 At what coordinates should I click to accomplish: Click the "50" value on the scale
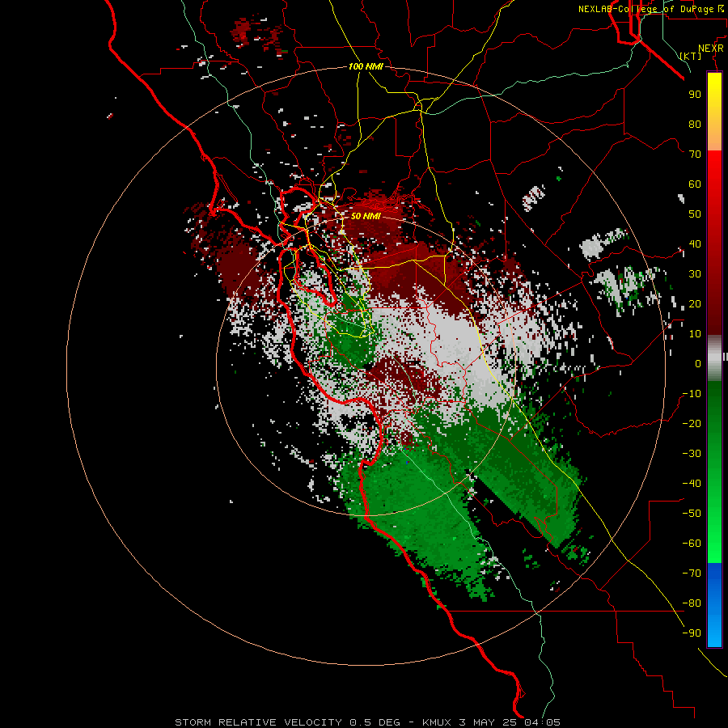[695, 214]
